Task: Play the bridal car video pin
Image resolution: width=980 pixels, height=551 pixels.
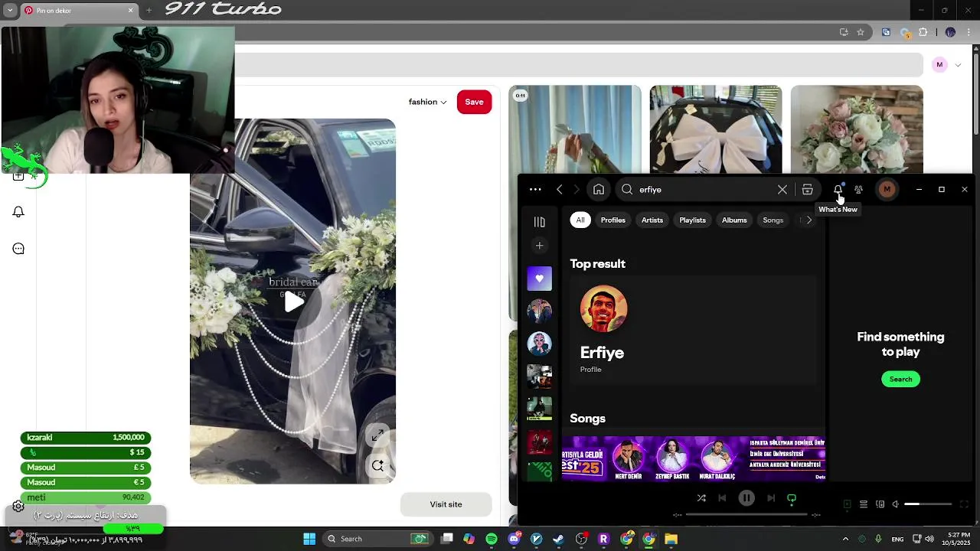Action: 294,302
